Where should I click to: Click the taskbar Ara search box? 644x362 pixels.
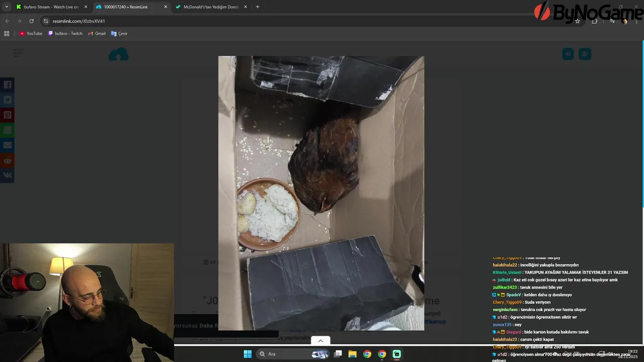tap(292, 354)
